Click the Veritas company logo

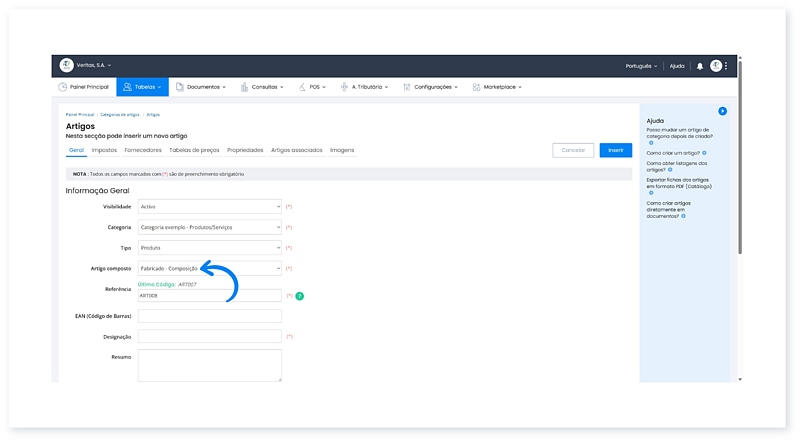point(66,65)
